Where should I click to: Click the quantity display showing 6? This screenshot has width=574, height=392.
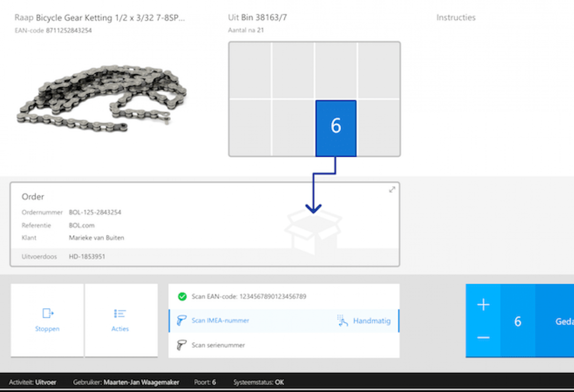(518, 321)
